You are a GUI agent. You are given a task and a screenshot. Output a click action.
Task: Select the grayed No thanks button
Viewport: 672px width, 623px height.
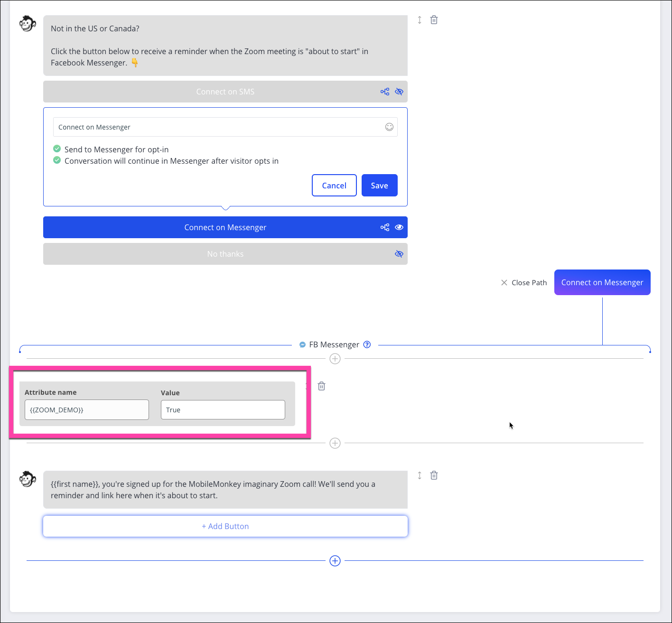225,254
